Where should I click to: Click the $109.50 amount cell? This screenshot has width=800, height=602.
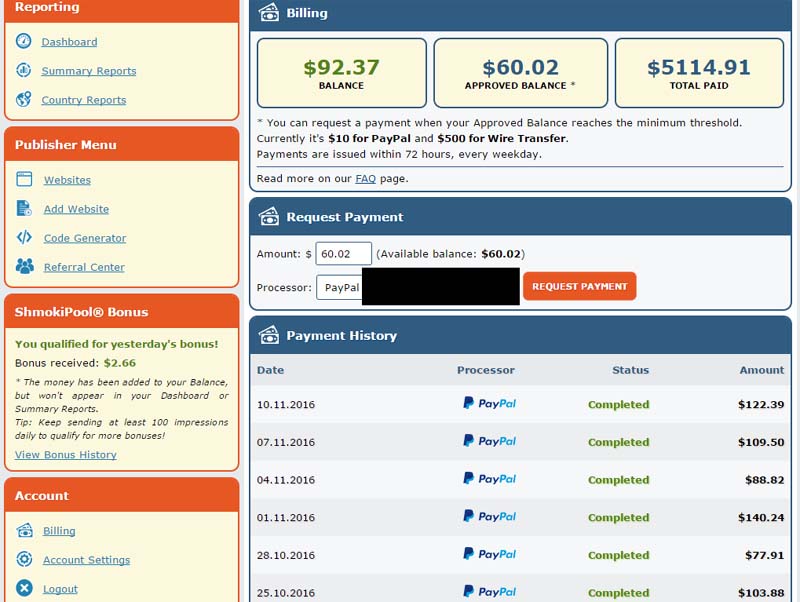click(x=761, y=442)
